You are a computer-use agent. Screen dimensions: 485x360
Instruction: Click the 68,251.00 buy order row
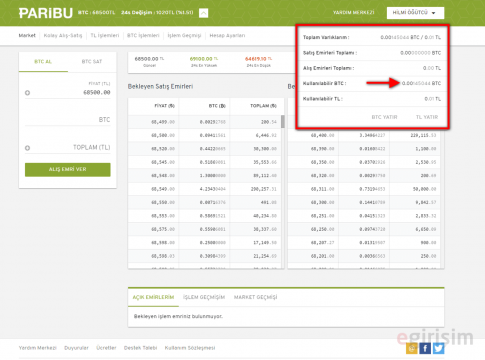point(364,216)
